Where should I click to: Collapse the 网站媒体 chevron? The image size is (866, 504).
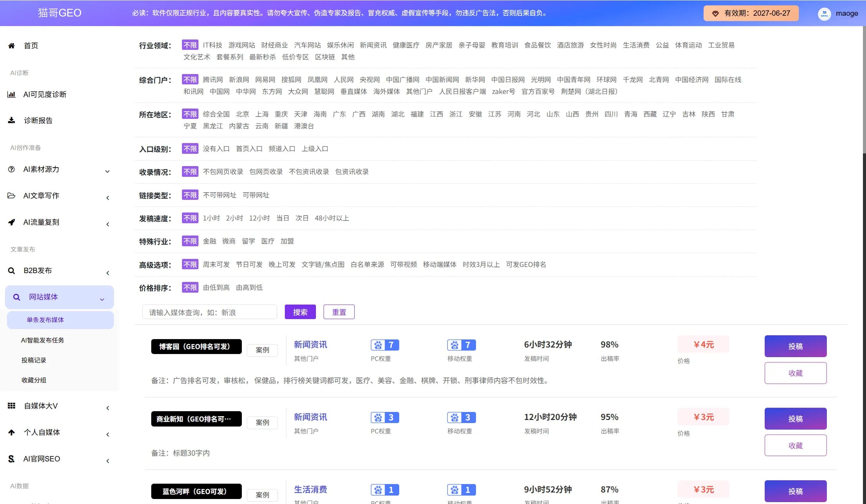(102, 300)
